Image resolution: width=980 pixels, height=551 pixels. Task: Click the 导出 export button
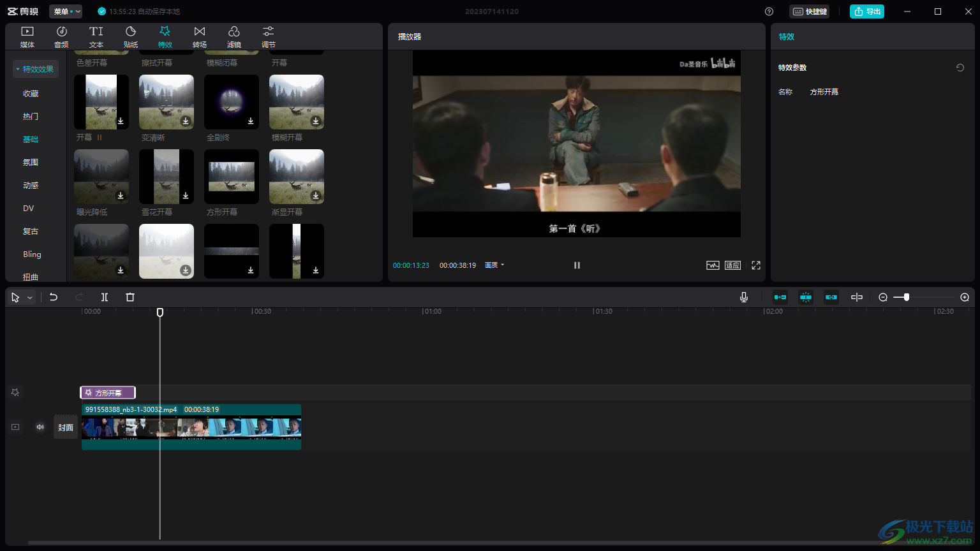click(867, 11)
